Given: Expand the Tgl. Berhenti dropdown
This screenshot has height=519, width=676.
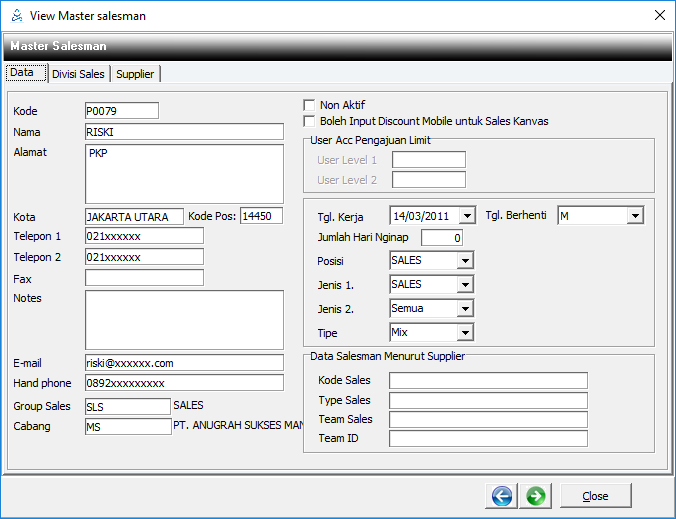Looking at the screenshot, I should click(x=635, y=216).
